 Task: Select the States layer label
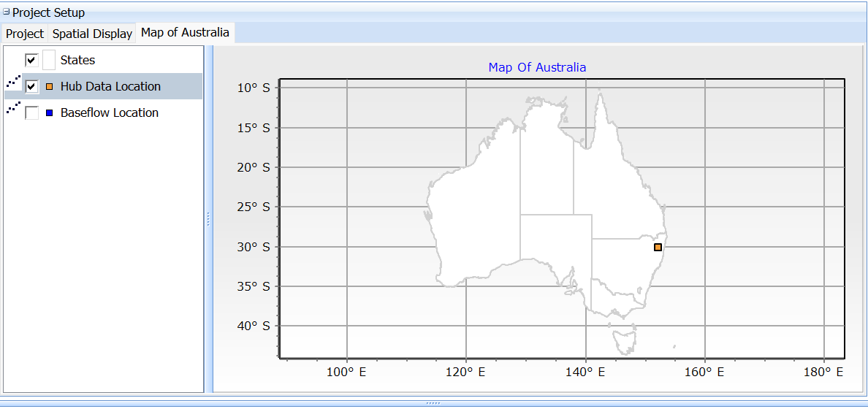pyautogui.click(x=77, y=60)
